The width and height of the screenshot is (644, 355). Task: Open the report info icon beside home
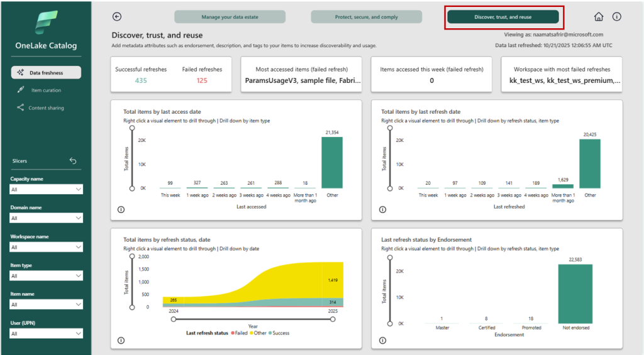point(616,17)
